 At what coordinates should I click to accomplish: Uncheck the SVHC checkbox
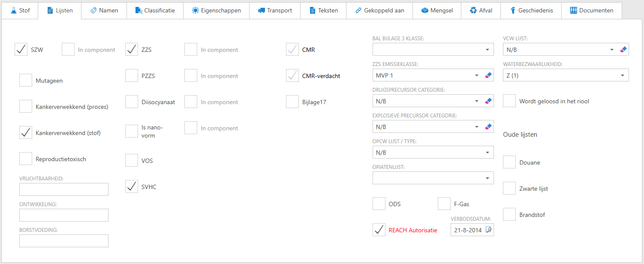pos(132,187)
